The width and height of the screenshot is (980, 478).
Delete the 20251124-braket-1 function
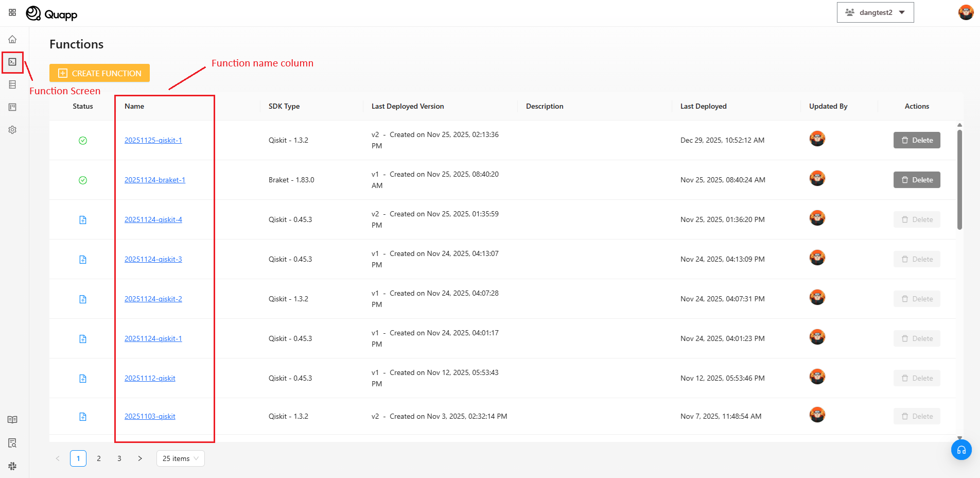[917, 180]
